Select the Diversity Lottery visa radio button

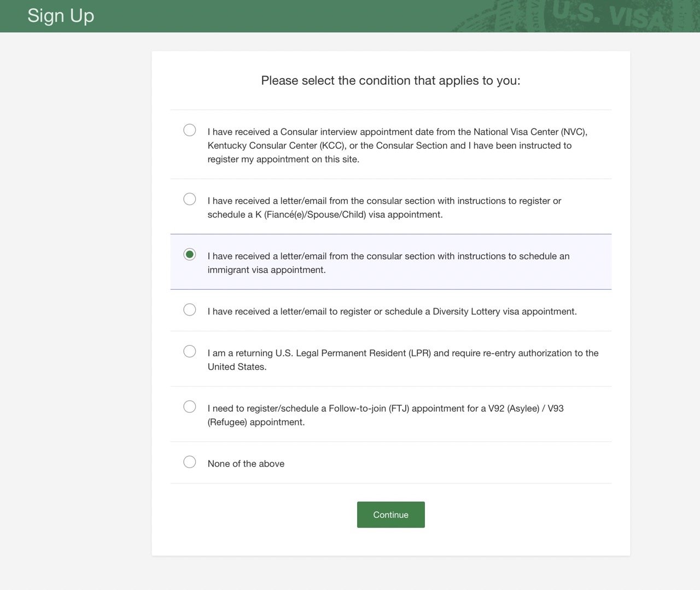[x=189, y=309]
